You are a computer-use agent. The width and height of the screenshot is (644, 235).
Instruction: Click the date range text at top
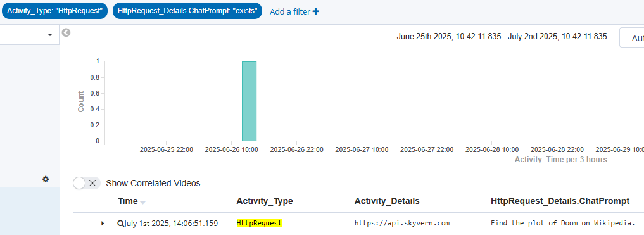(x=502, y=37)
